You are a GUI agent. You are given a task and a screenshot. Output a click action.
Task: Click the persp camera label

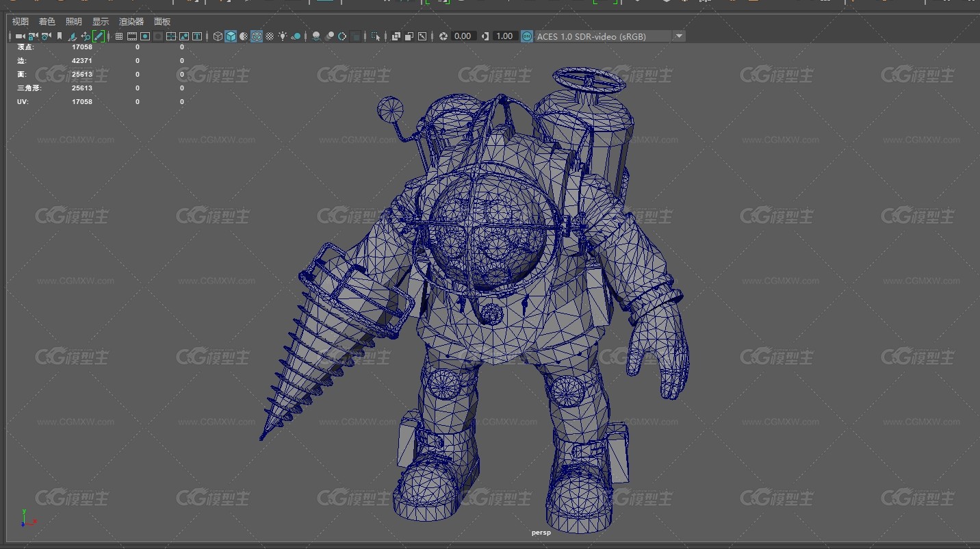click(541, 533)
